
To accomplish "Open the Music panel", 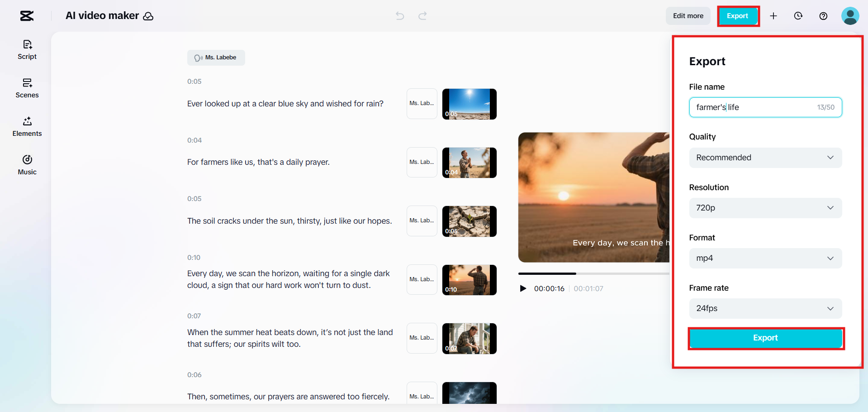I will coord(27,165).
